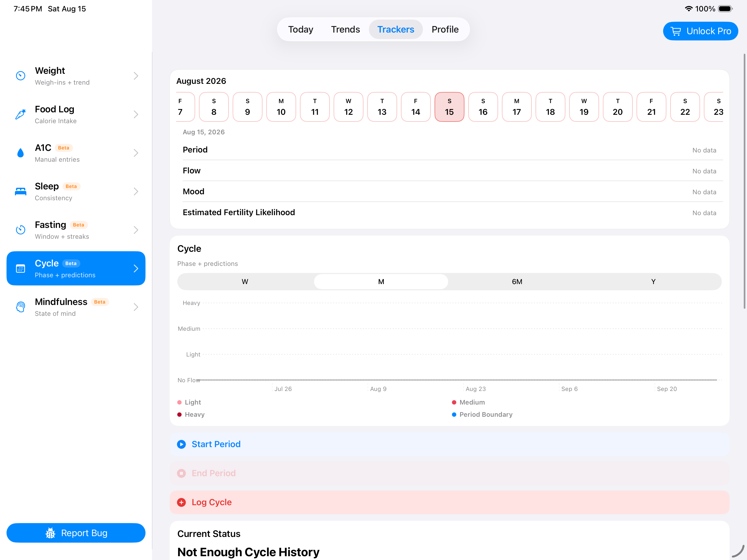Click the "7:45 PM" clock in status bar
This screenshot has height=560, width=747.
(28, 9)
